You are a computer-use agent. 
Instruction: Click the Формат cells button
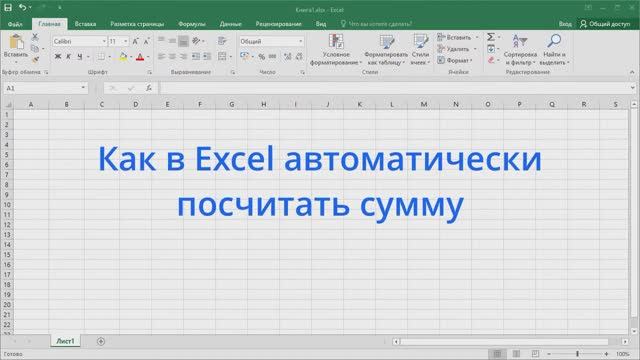tap(455, 60)
